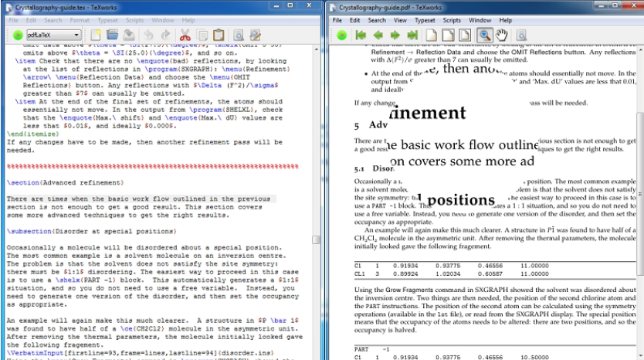This screenshot has width=644, height=360.
Task: Open the Edit menu in the PDF window
Action: click(x=355, y=20)
